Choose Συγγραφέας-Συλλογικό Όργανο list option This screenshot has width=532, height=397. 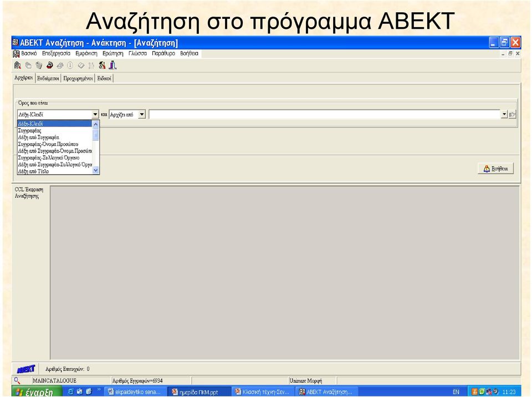pos(55,158)
